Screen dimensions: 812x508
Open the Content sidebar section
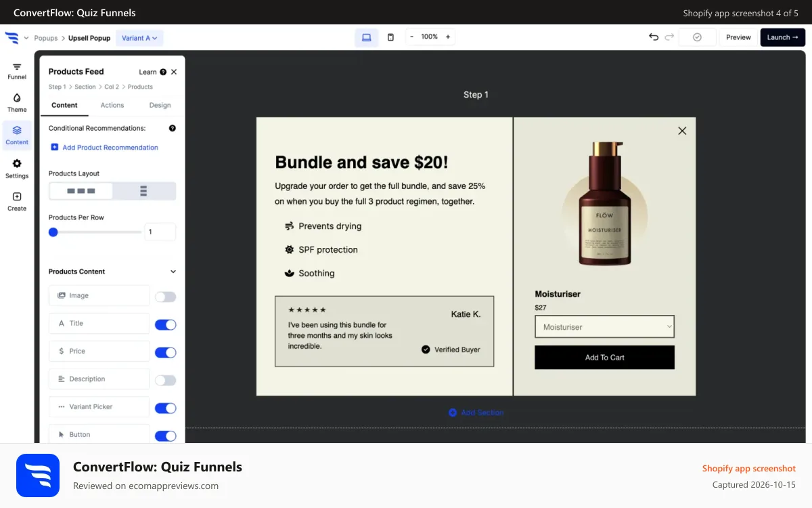click(17, 135)
